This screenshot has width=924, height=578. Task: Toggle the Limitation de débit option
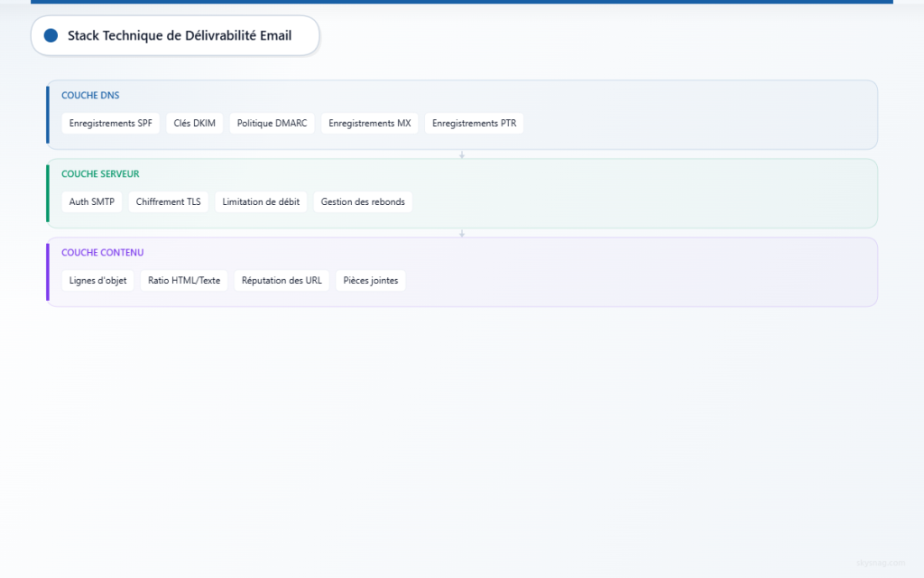[x=260, y=201]
